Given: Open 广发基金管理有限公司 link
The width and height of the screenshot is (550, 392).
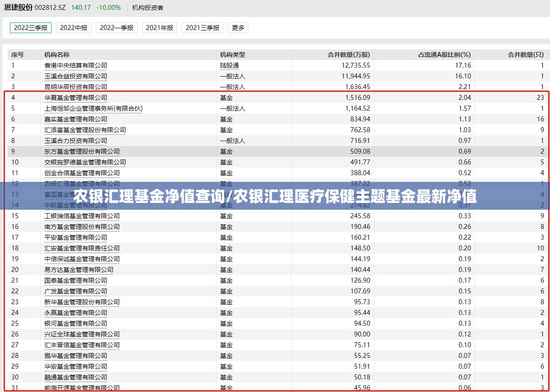Looking at the screenshot, I should (76, 291).
